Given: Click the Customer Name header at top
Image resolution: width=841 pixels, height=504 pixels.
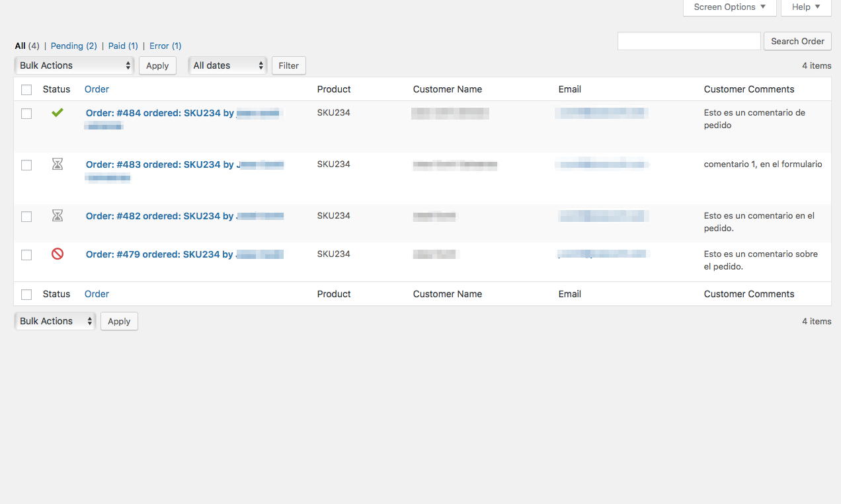Looking at the screenshot, I should click(448, 89).
